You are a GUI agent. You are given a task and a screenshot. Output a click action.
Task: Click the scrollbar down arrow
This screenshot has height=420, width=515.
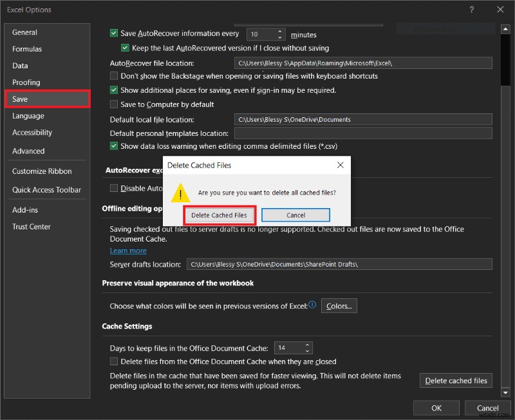505,392
